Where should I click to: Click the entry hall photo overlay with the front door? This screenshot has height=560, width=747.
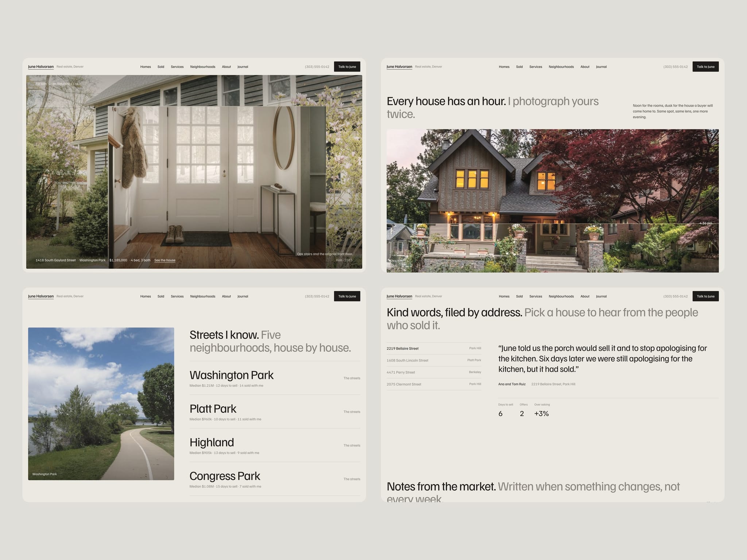(x=217, y=187)
